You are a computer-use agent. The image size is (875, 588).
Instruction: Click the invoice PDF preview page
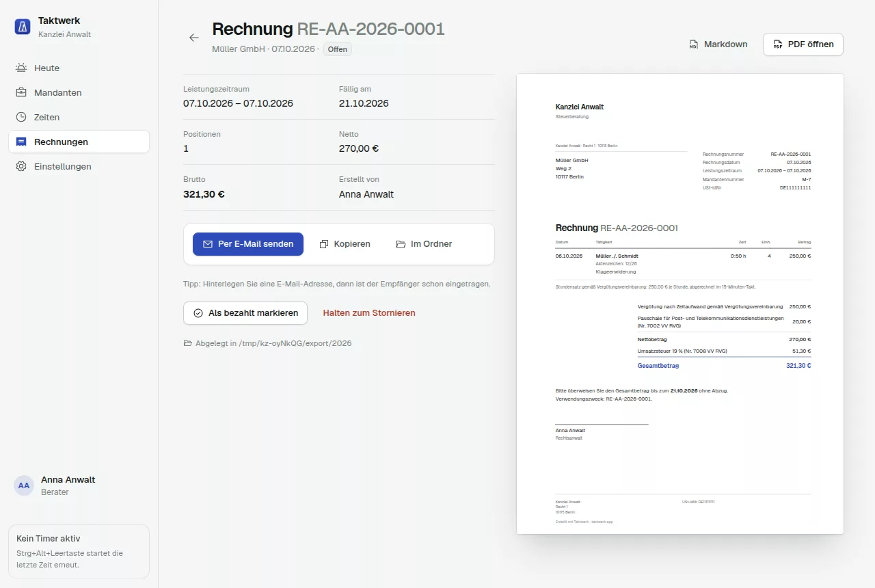click(680, 304)
